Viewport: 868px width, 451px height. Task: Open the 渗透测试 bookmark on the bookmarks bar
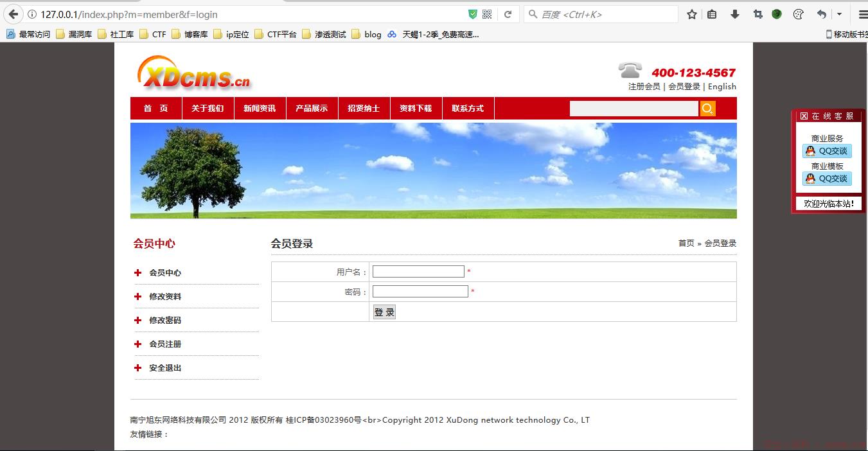(330, 34)
